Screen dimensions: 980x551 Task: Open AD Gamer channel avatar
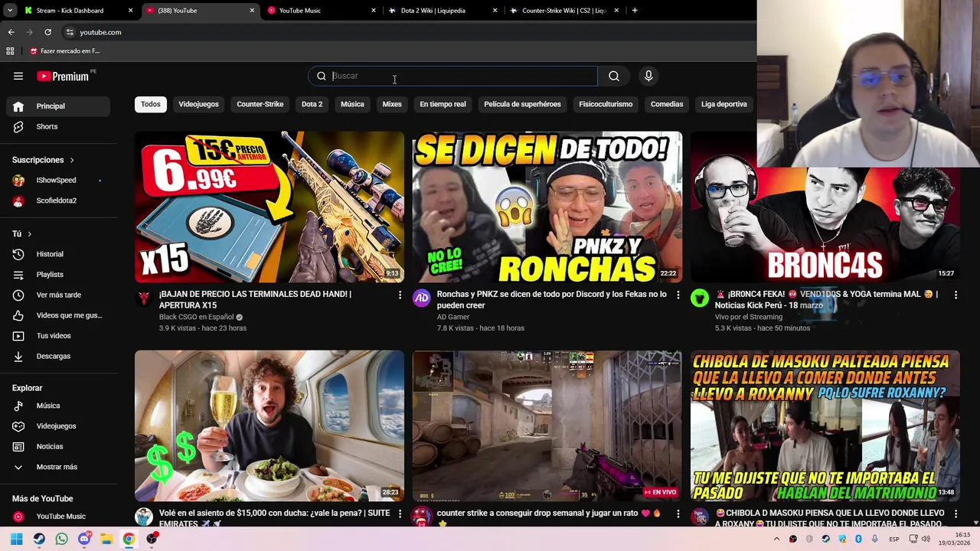pyautogui.click(x=422, y=298)
